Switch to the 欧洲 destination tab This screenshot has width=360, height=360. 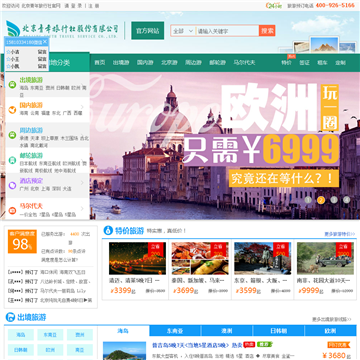pyautogui.click(x=330, y=331)
